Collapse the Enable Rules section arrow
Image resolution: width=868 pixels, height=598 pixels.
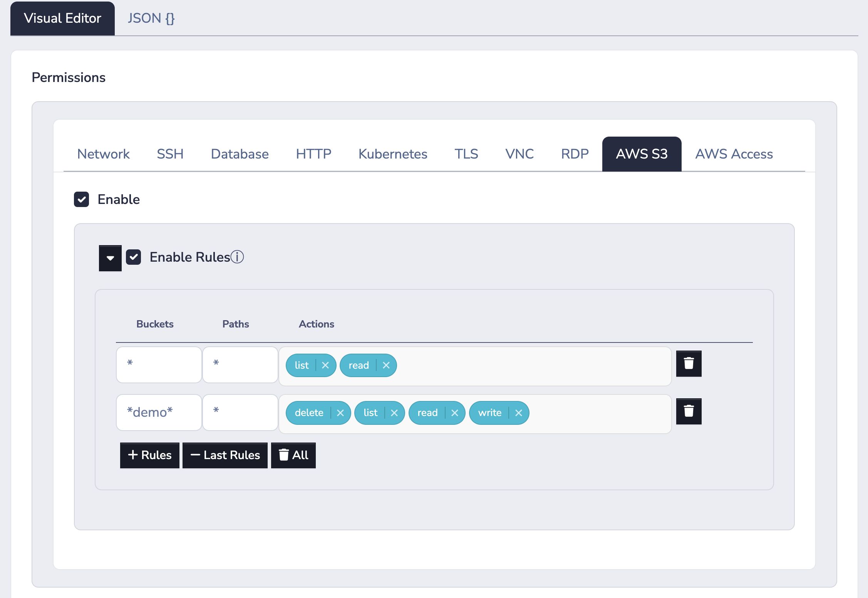[110, 258]
